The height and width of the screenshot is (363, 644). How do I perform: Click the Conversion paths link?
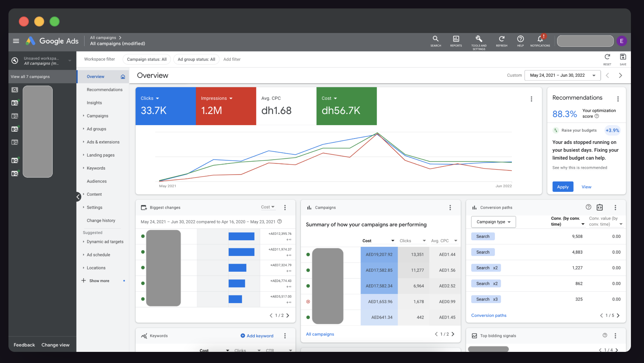489,315
